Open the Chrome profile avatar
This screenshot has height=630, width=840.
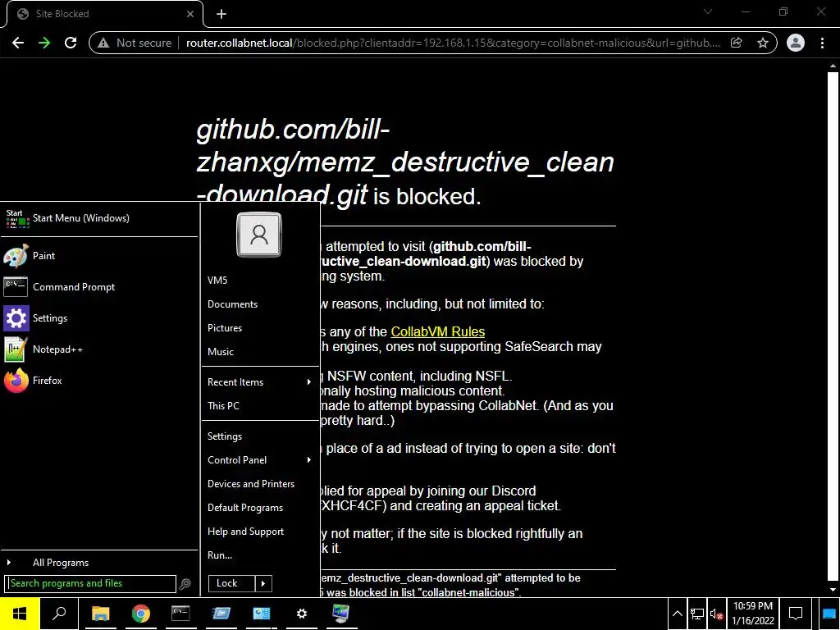point(796,43)
